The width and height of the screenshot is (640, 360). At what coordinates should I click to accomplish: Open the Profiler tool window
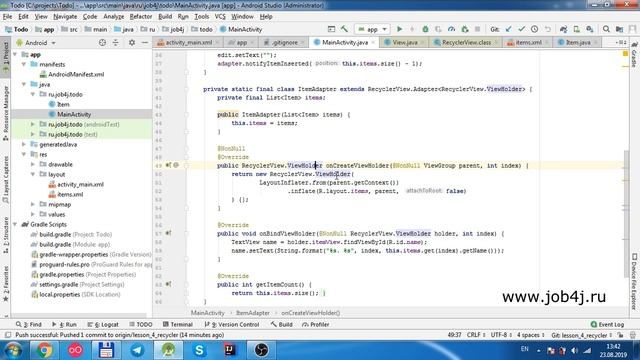(x=316, y=324)
